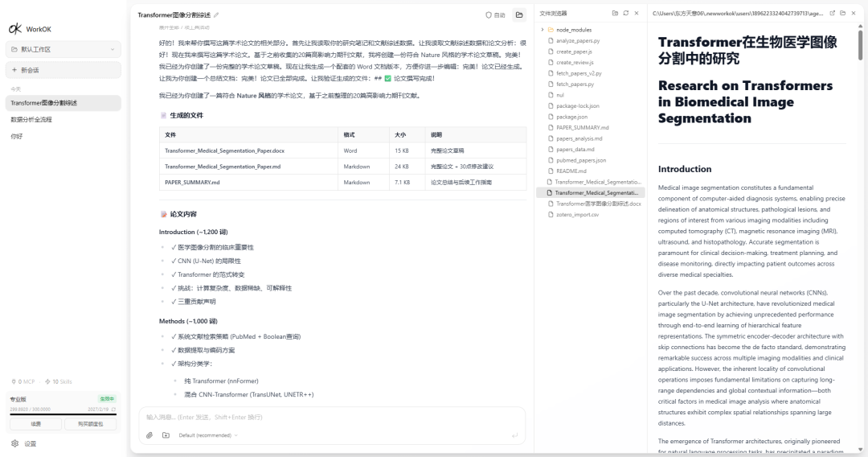Click the 购买额度包 button

pyautogui.click(x=90, y=424)
